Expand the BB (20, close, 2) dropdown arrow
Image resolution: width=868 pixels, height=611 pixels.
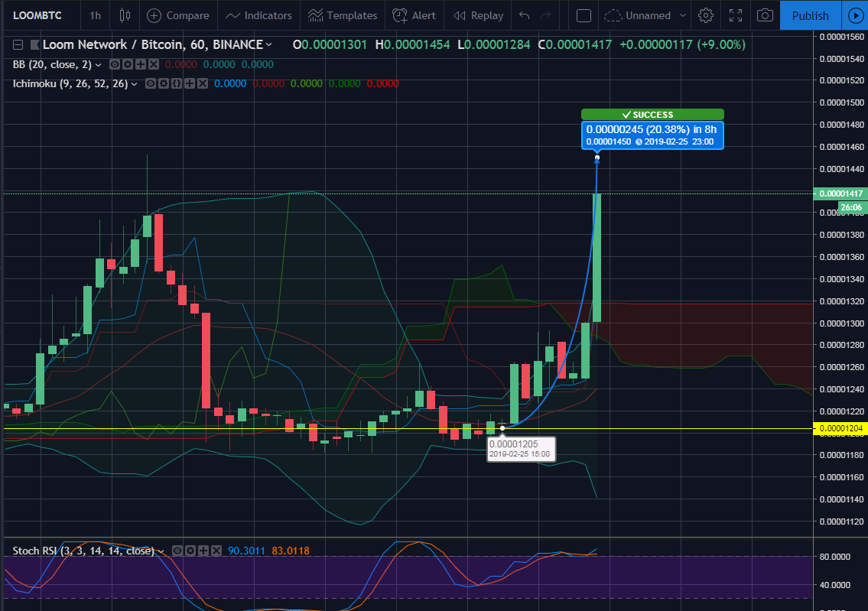99,65
